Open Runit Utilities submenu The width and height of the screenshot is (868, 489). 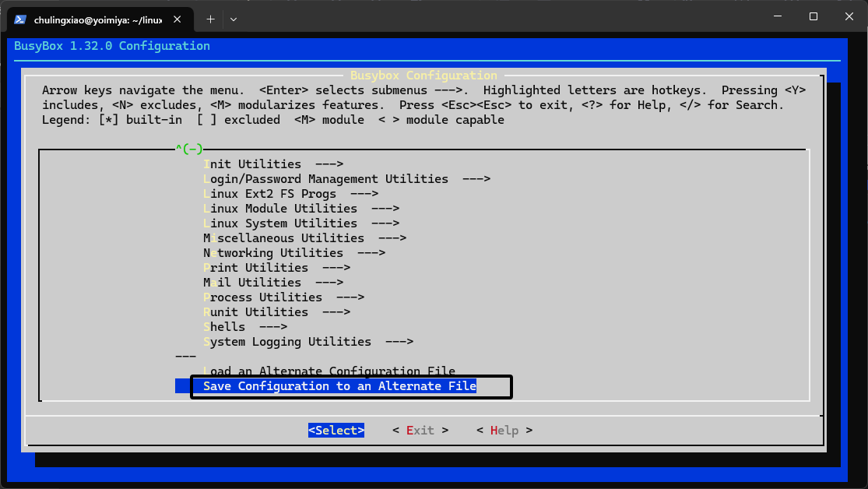[x=277, y=311]
